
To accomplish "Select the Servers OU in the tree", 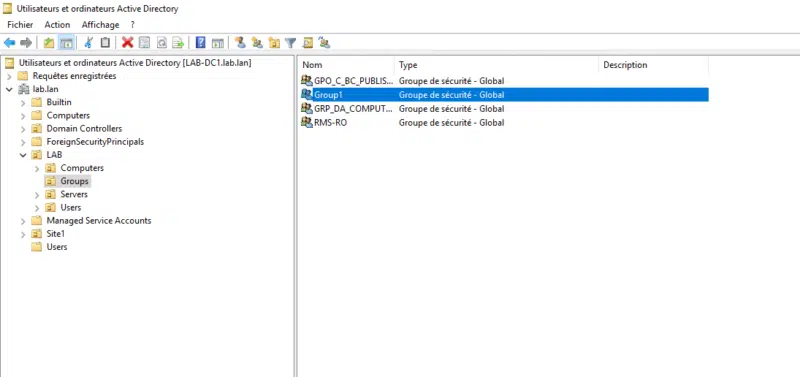I will click(x=74, y=194).
